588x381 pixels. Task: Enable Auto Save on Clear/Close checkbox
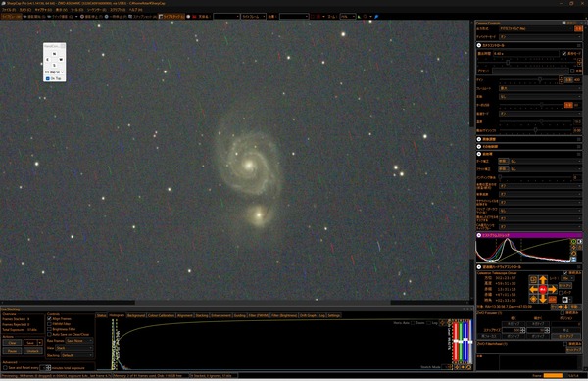click(x=49, y=335)
